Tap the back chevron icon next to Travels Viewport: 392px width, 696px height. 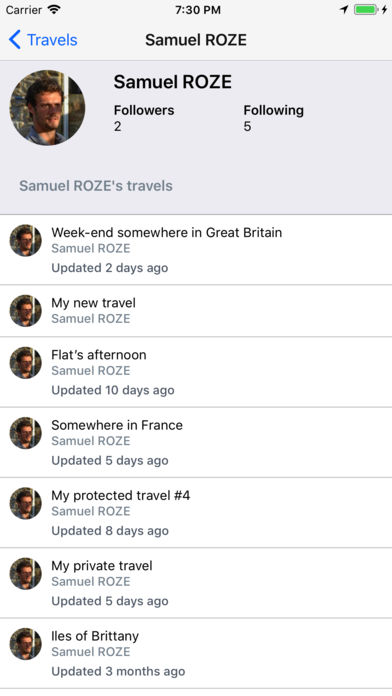[x=15, y=40]
